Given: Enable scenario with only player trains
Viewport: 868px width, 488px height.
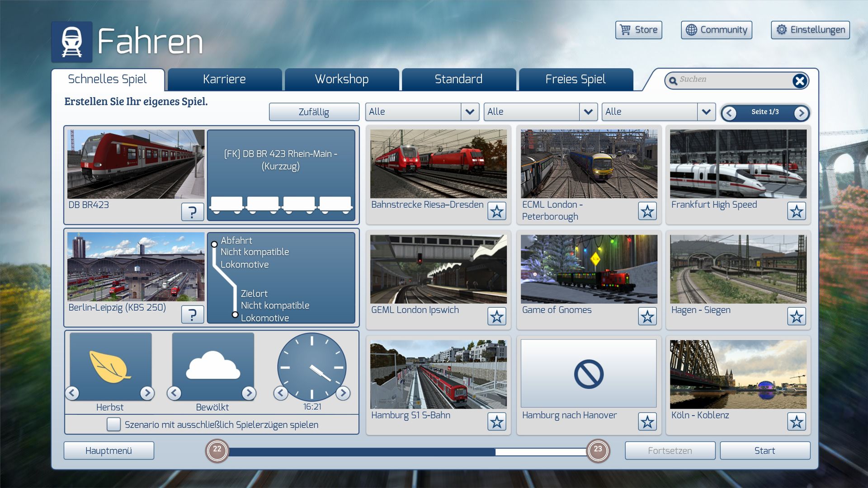Looking at the screenshot, I should click(113, 424).
